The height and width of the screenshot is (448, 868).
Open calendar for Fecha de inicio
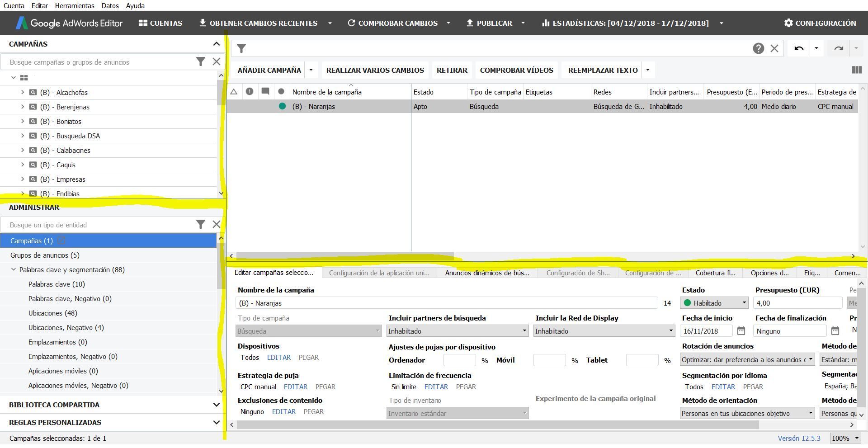tap(741, 331)
